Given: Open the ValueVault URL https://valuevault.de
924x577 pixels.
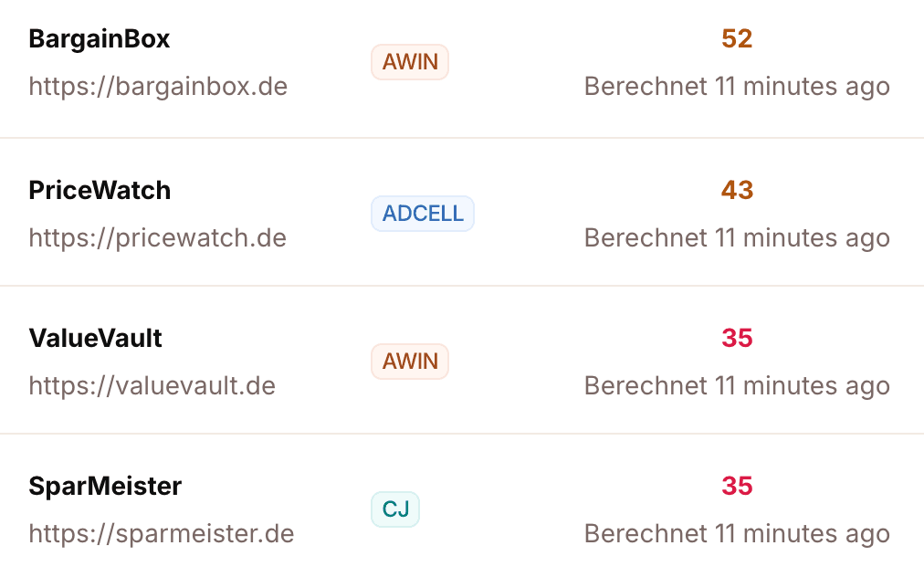Looking at the screenshot, I should pyautogui.click(x=152, y=385).
